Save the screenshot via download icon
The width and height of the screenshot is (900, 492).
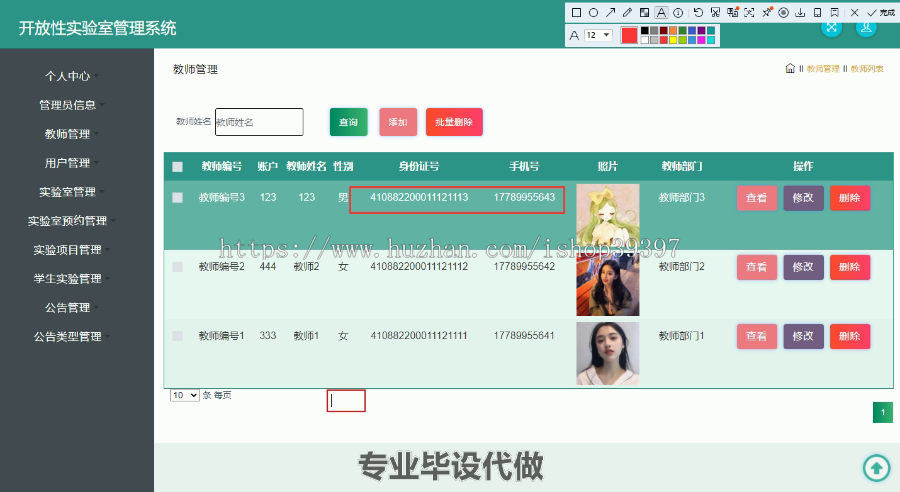800,12
